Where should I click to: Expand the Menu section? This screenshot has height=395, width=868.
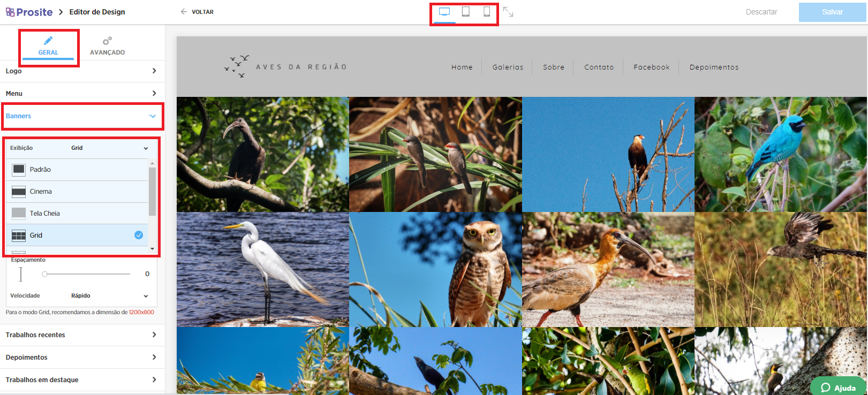click(82, 93)
